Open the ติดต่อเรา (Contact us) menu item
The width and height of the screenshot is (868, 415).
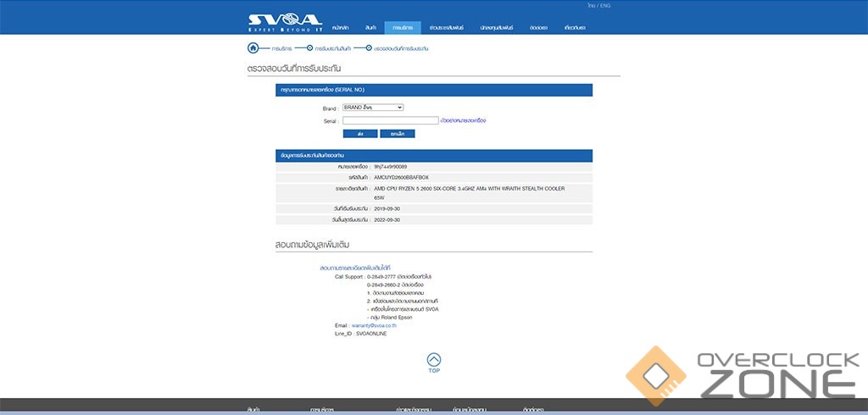click(x=538, y=28)
